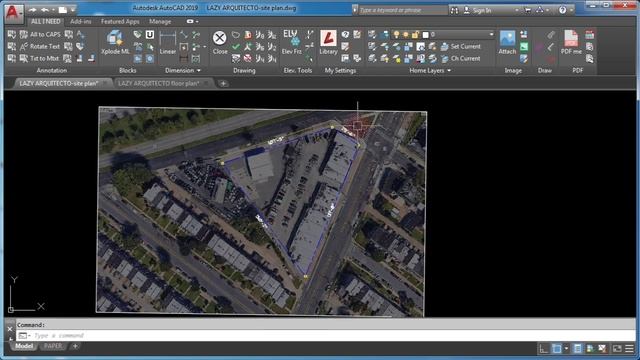The width and height of the screenshot is (640, 360).
Task: Click the Sign In button
Action: [478, 10]
